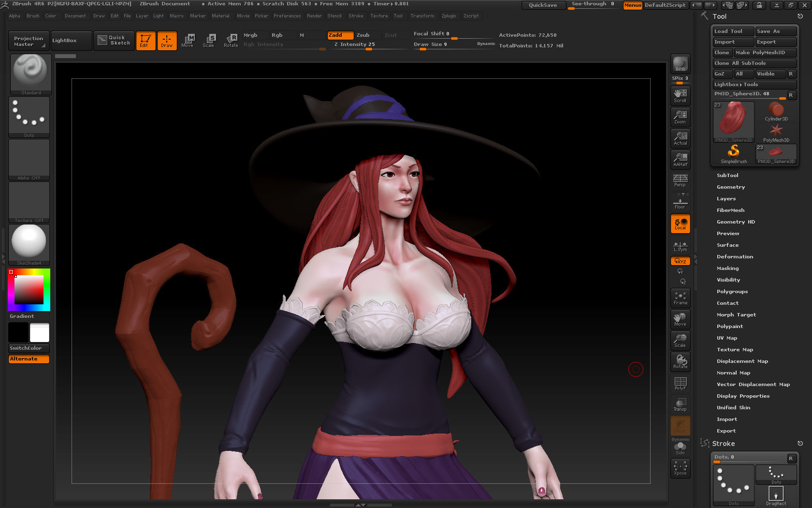Viewport: 812px width, 508px height.
Task: Select the PolyMesh3D star tool
Action: [776, 133]
